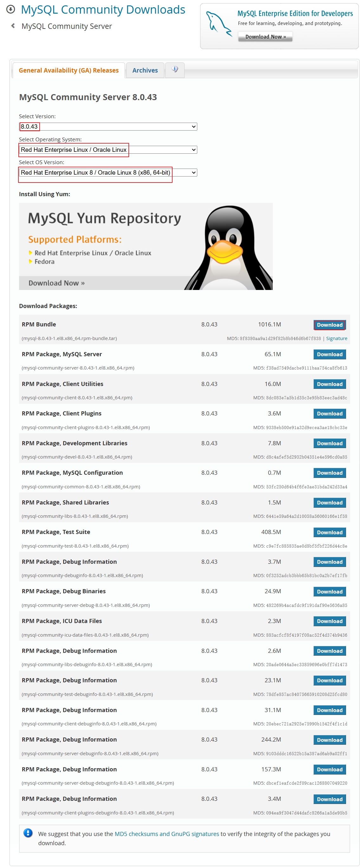The height and width of the screenshot is (868, 360).
Task: Click the MySQL dolphin logo in banner
Action: click(x=219, y=23)
